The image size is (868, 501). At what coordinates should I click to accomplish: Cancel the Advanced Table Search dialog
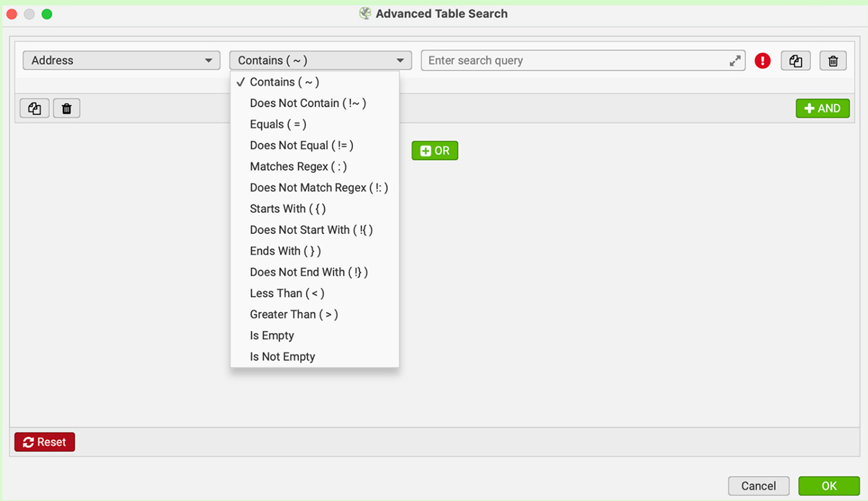click(x=759, y=486)
